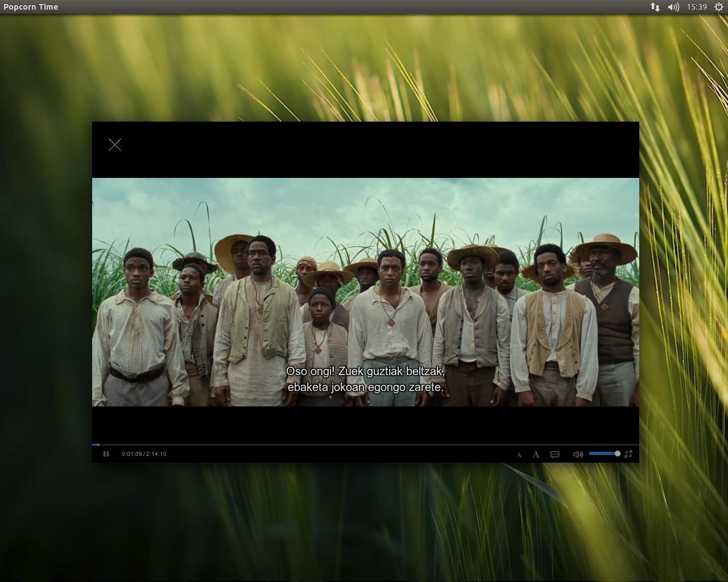
Task: Click the Popcorn Time title in top bar
Action: (x=31, y=7)
